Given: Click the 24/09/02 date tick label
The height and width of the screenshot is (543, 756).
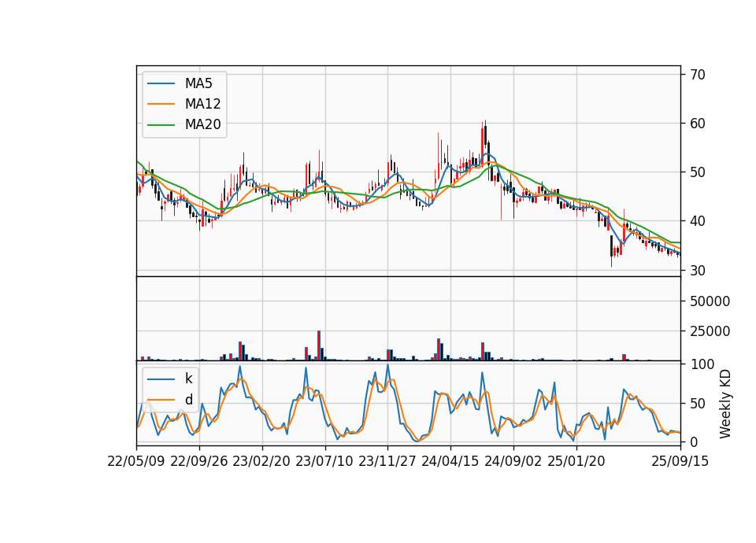Looking at the screenshot, I should [513, 461].
